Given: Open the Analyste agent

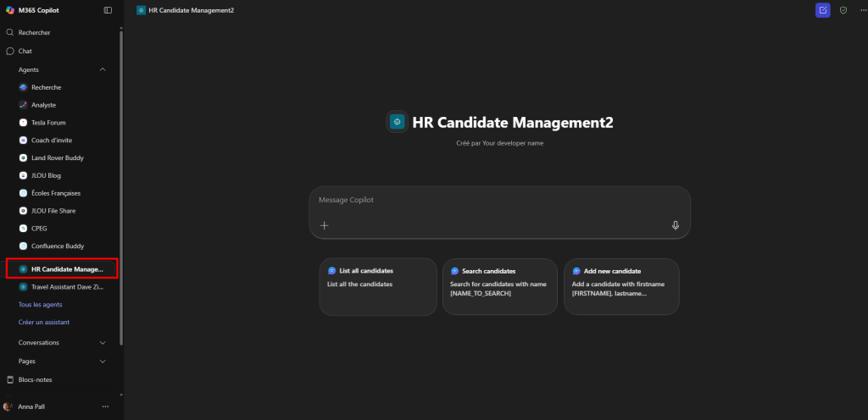Looking at the screenshot, I should [x=43, y=105].
